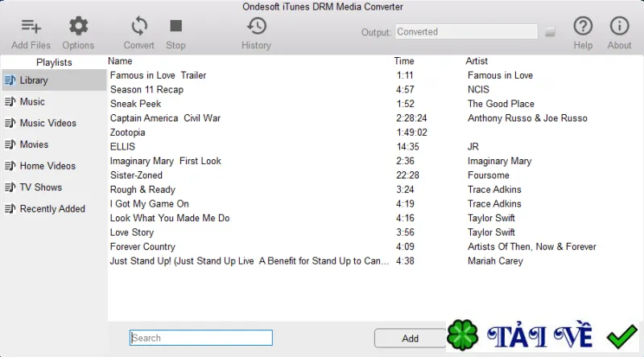The height and width of the screenshot is (357, 644).
Task: Select the Music playlist label
Action: (x=32, y=101)
